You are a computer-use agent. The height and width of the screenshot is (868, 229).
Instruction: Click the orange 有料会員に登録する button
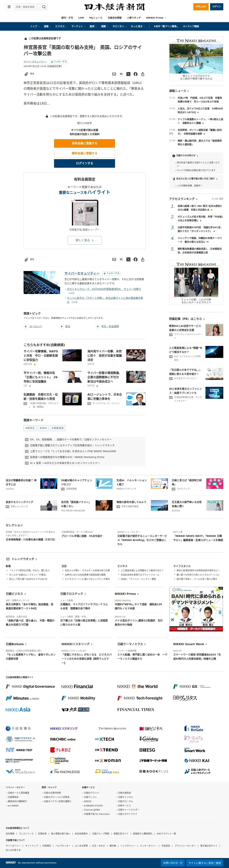(84, 143)
